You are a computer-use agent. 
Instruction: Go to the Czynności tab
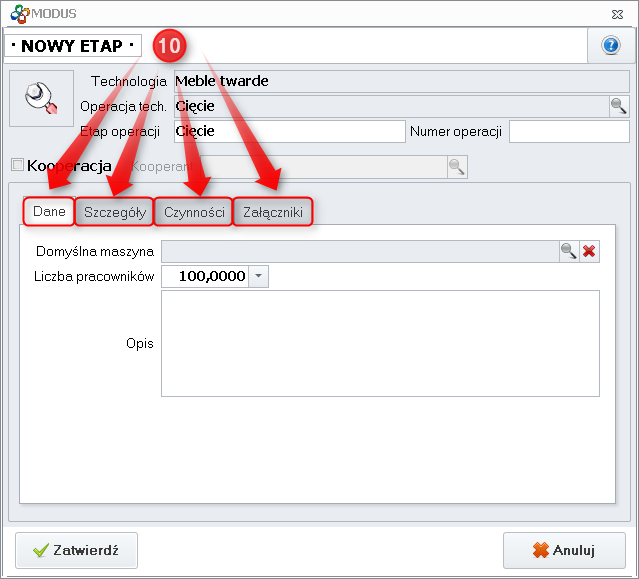[x=195, y=212]
